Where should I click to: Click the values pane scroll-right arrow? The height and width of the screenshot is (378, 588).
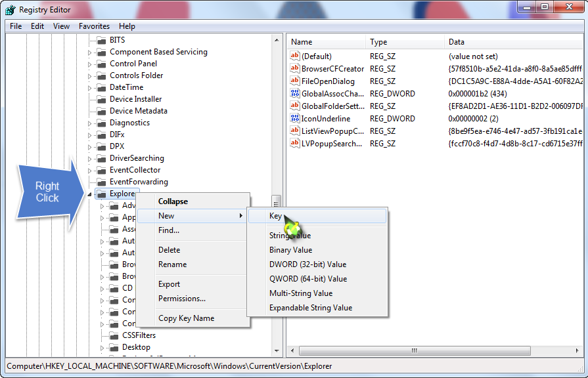point(577,350)
